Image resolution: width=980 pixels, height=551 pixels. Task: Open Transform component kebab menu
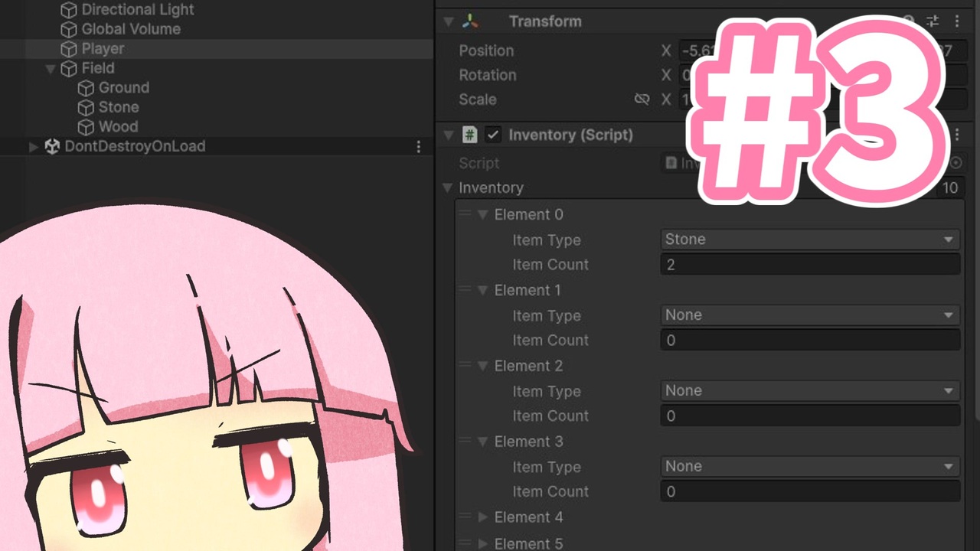957,21
